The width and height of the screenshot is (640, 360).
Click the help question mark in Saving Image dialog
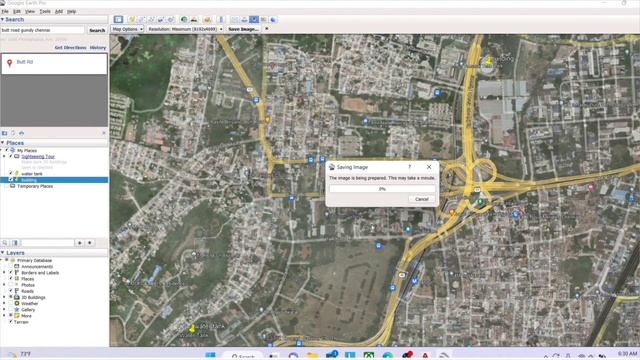coord(409,167)
